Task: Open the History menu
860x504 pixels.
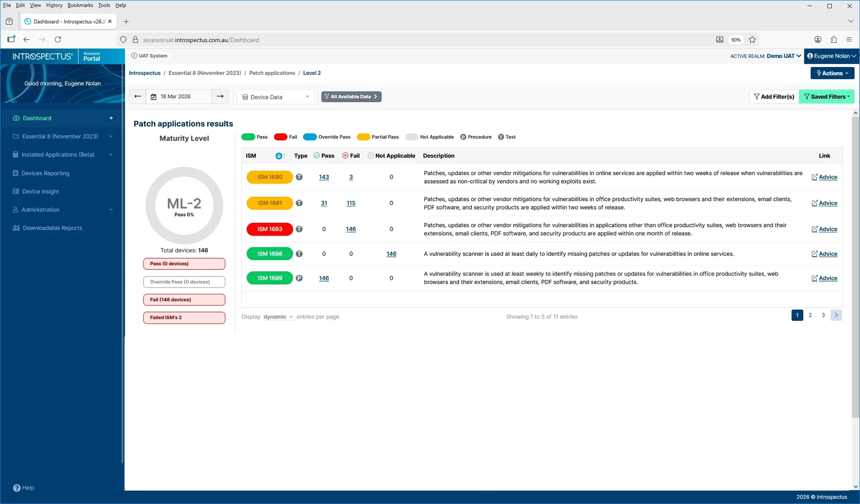Action: (54, 5)
